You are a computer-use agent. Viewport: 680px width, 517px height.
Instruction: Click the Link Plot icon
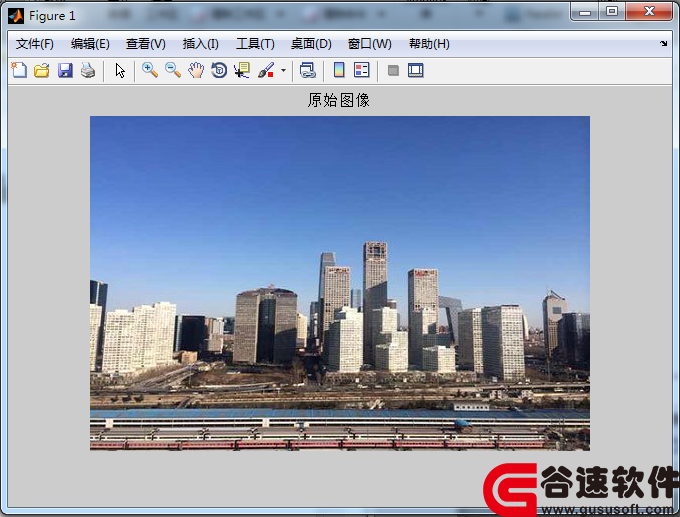[x=307, y=70]
